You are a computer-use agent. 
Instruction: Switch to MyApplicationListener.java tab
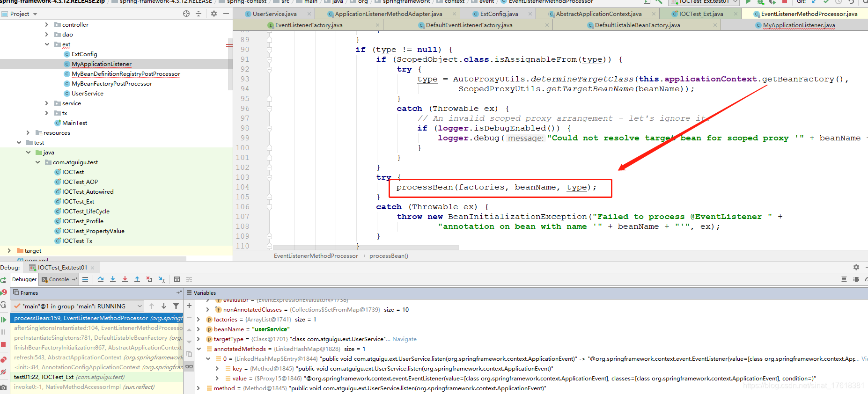[799, 25]
